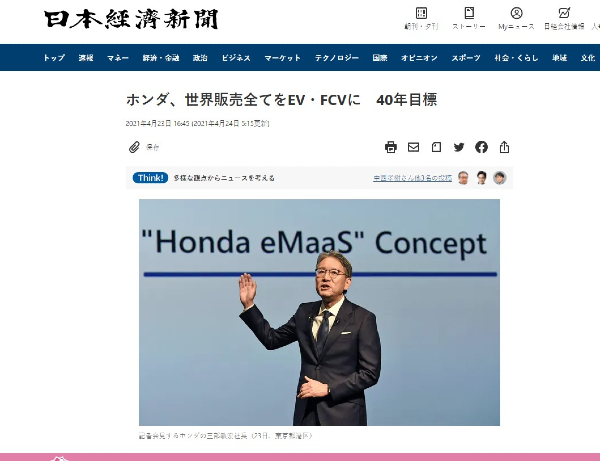Open the Honda eMaaS Concept photo

319,312
